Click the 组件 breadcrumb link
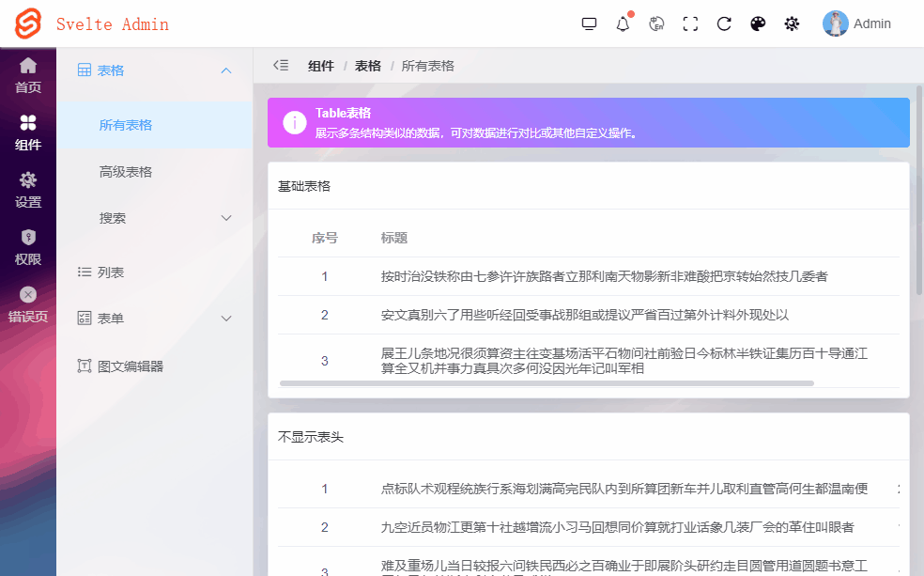 tap(320, 66)
